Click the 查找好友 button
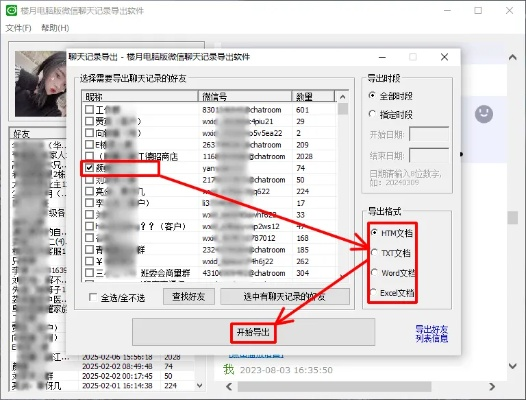526x400 pixels. tap(189, 297)
